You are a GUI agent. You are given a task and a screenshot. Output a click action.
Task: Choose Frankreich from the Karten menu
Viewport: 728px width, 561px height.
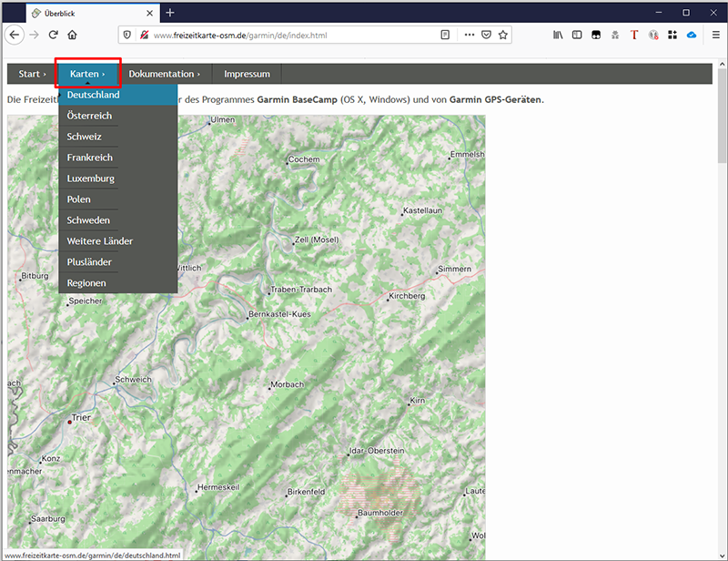coord(118,158)
